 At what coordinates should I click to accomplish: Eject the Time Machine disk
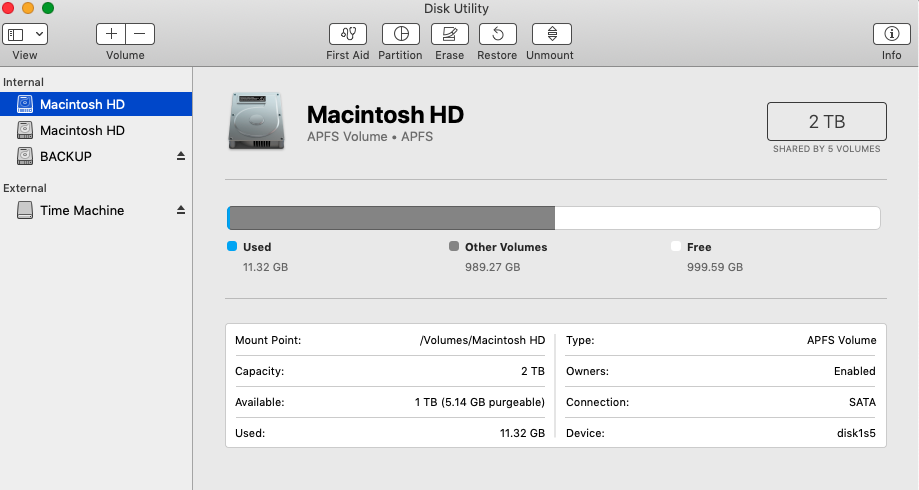(x=181, y=210)
